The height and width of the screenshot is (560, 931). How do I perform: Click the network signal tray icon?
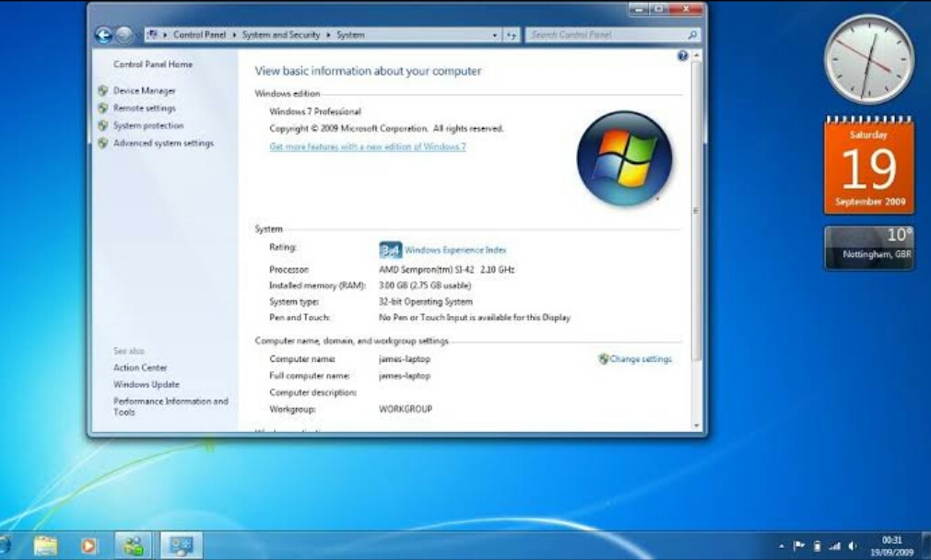click(x=834, y=546)
